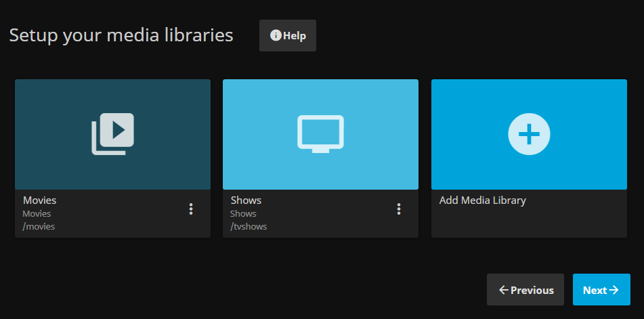Screen dimensions: 644x319
Task: Open the Help button
Action: point(288,36)
